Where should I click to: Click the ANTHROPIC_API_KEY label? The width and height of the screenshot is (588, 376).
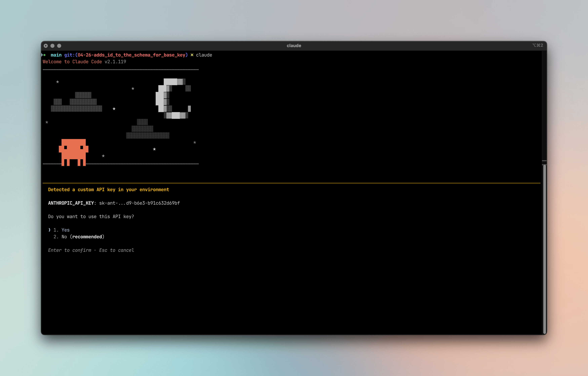pyautogui.click(x=71, y=203)
